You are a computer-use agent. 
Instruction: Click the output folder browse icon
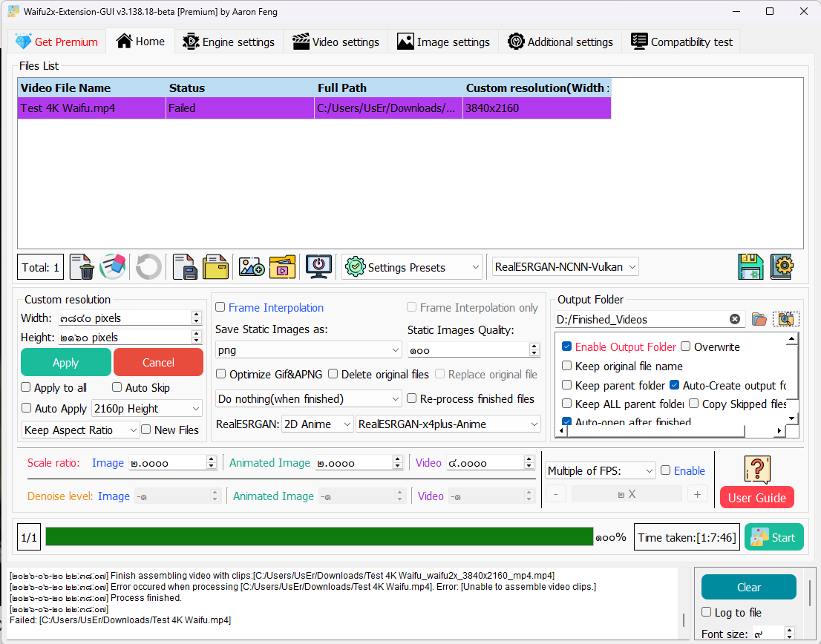click(759, 319)
